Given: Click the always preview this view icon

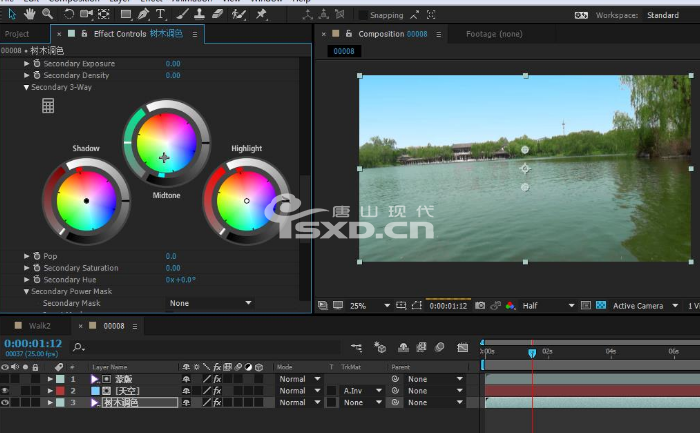Looking at the screenshot, I should tap(322, 305).
